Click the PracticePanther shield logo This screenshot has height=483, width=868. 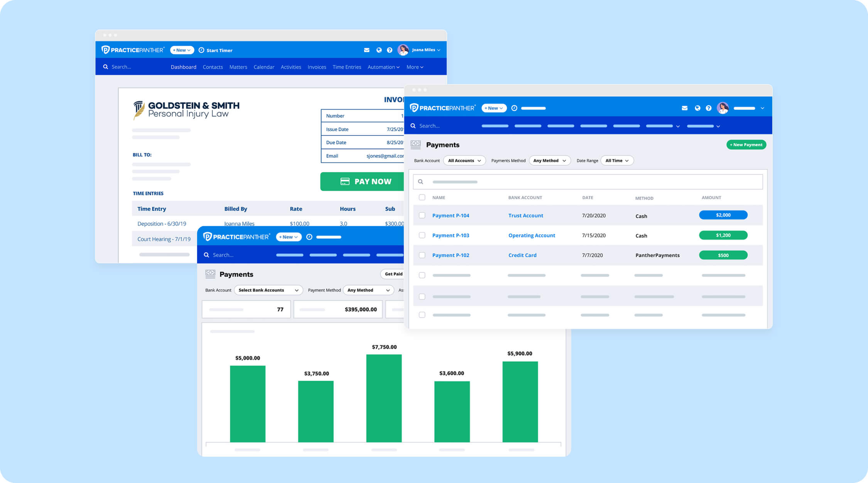105,49
